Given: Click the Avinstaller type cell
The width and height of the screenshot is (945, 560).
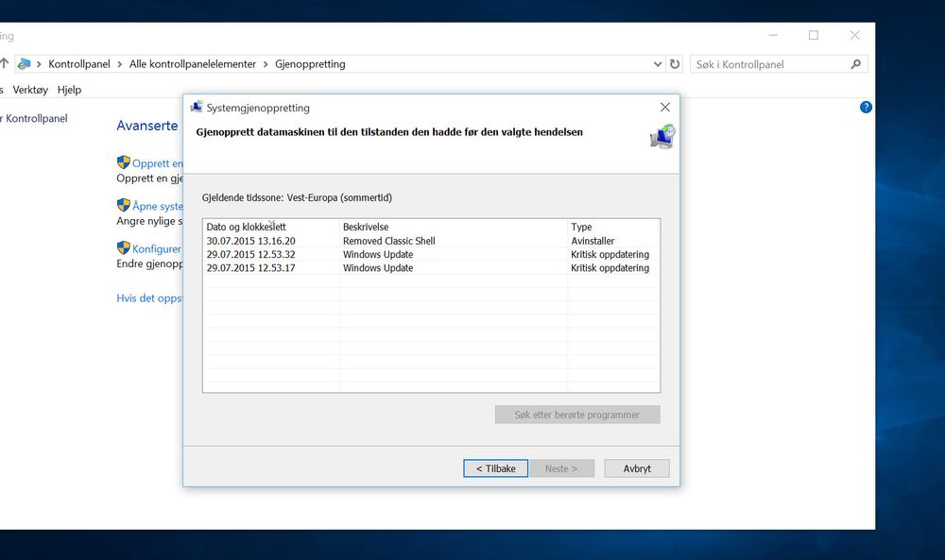Looking at the screenshot, I should [593, 241].
